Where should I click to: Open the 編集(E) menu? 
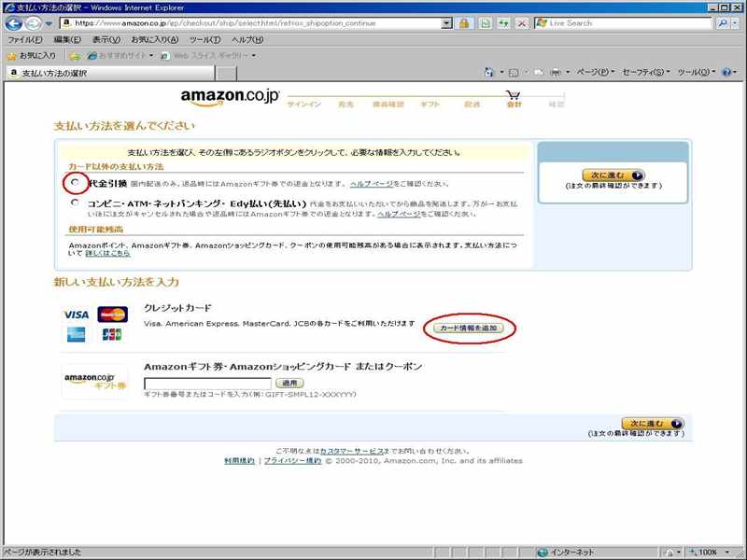pyautogui.click(x=67, y=40)
